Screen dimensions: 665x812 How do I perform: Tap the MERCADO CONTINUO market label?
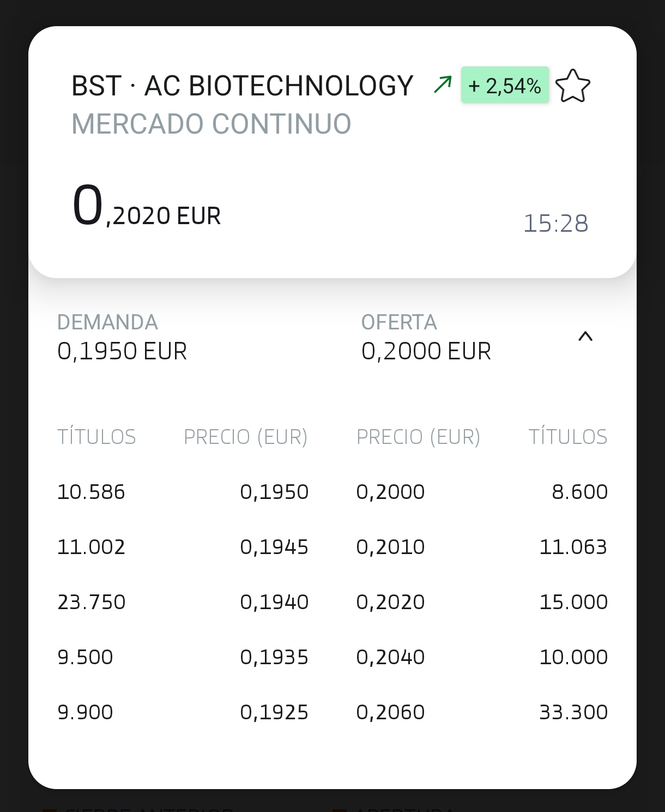point(211,124)
